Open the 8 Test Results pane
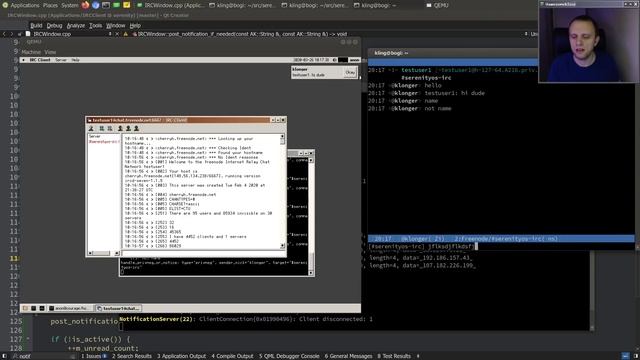640x360 pixels. pos(394,356)
